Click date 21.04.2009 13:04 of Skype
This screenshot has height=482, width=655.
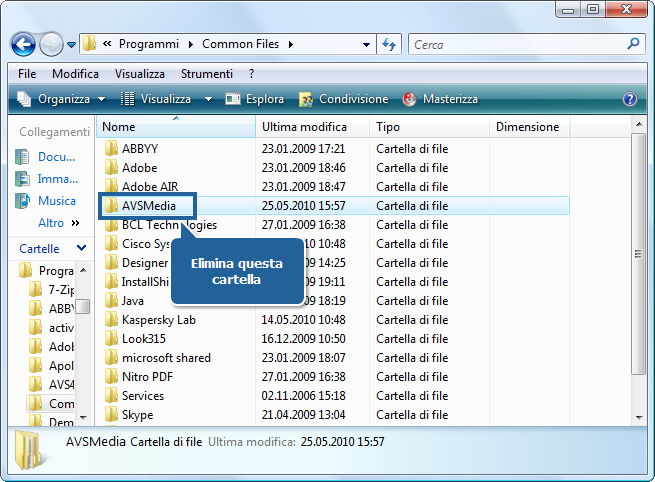tap(303, 415)
